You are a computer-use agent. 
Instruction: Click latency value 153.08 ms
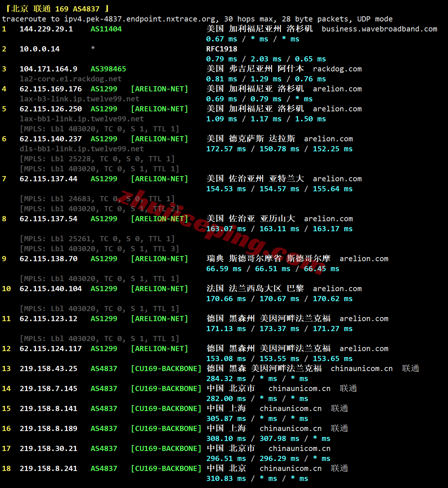[226, 359]
